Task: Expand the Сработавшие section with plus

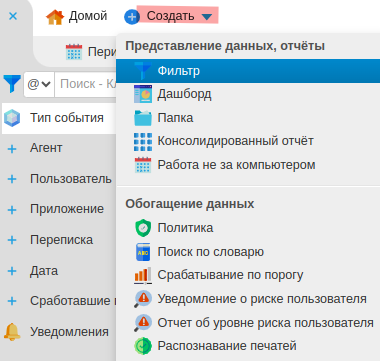Action: click(x=12, y=301)
